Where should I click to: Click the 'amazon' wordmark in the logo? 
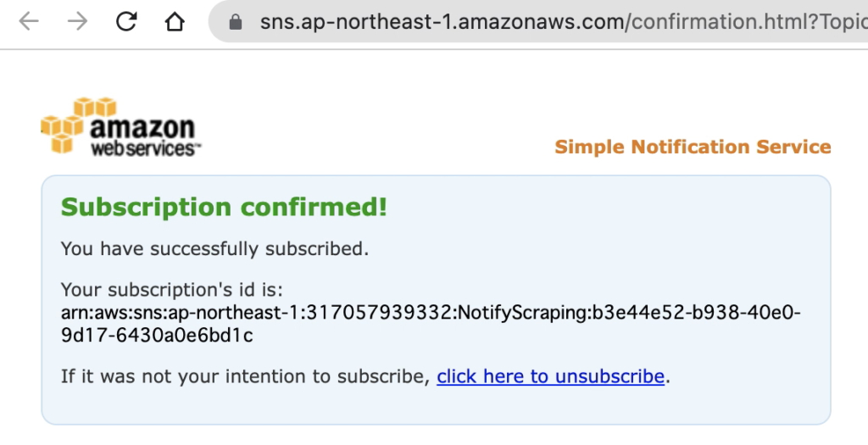142,127
